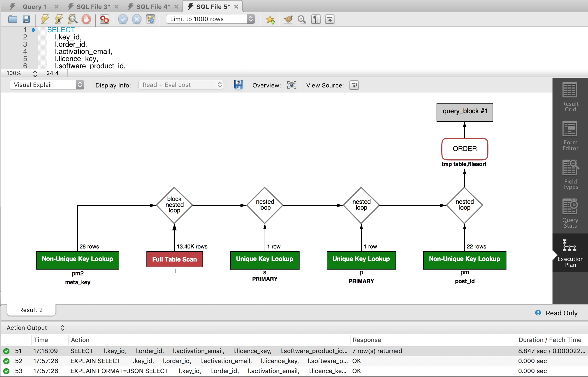588x377 pixels.
Task: Adjust the editor zoom percentage stepper
Action: coord(35,73)
